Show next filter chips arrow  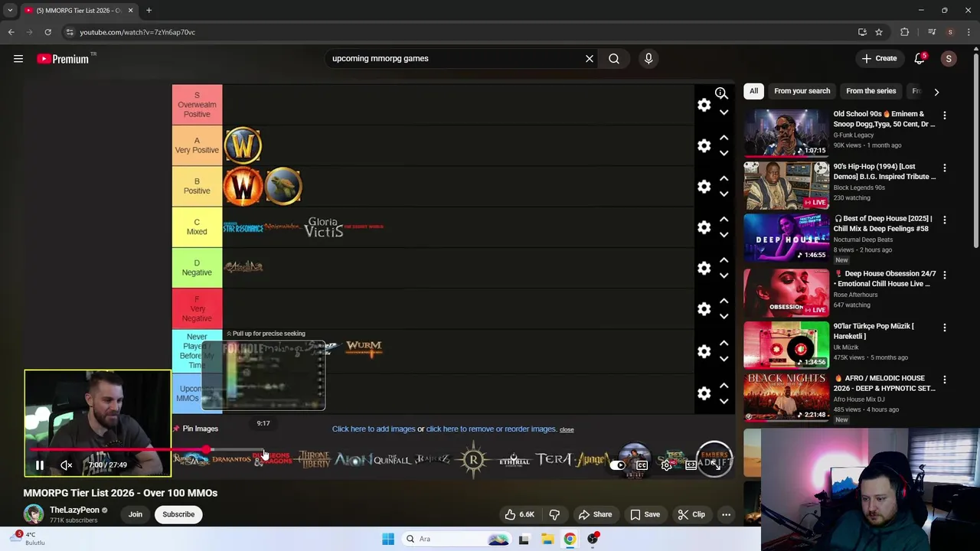click(936, 92)
